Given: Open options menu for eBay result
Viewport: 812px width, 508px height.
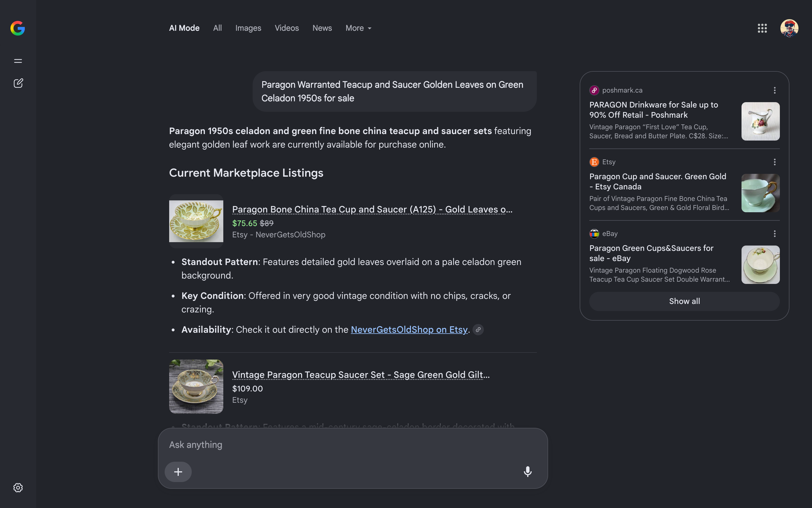Looking at the screenshot, I should click(775, 233).
